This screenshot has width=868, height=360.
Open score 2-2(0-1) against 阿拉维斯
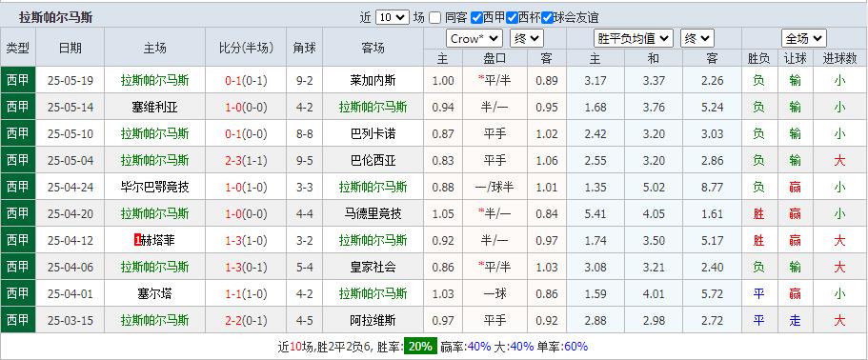pos(246,320)
